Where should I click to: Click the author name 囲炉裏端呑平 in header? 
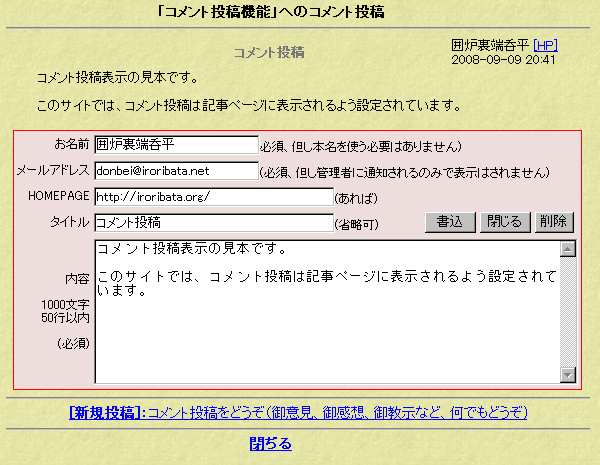(490, 46)
